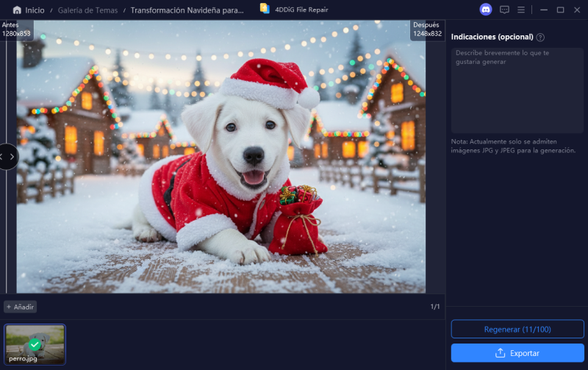Image resolution: width=588 pixels, height=370 pixels.
Task: Click Regenerar (11/100) button
Action: [517, 329]
